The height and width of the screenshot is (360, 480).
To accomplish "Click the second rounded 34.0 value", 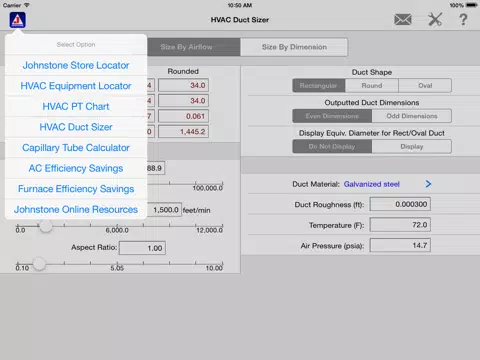I will point(183,101).
